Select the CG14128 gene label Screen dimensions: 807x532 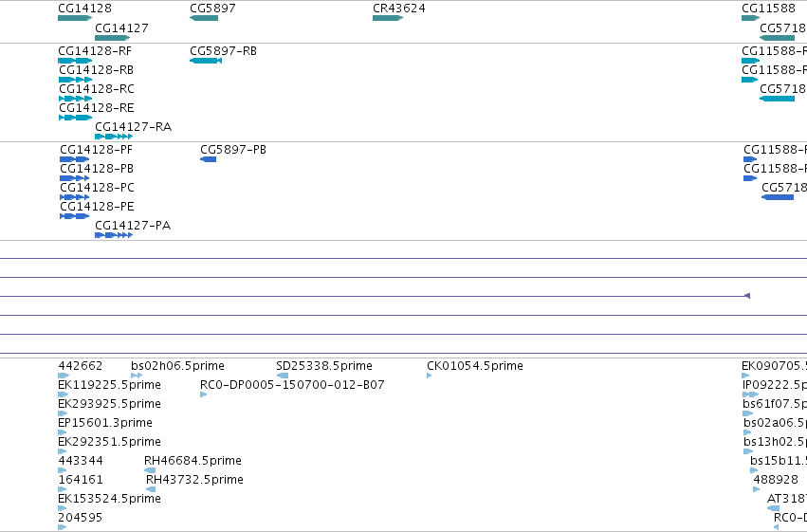(x=84, y=9)
